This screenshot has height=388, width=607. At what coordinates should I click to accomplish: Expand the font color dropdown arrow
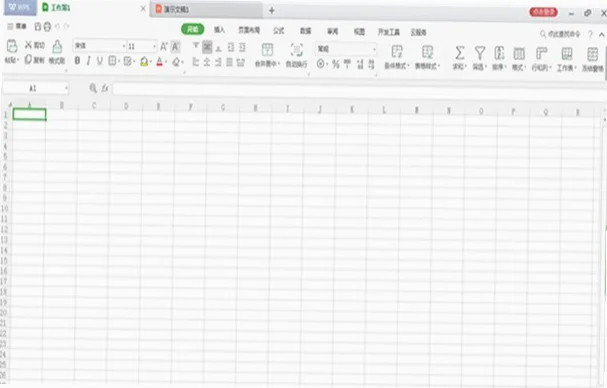point(166,62)
